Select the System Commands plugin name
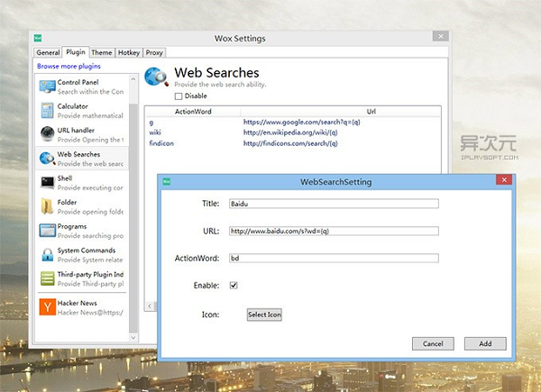The image size is (541, 392). pyautogui.click(x=87, y=251)
